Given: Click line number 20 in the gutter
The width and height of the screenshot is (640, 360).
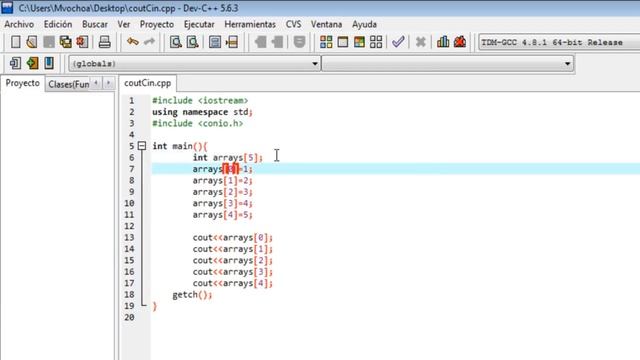Looking at the screenshot, I should (x=129, y=318).
